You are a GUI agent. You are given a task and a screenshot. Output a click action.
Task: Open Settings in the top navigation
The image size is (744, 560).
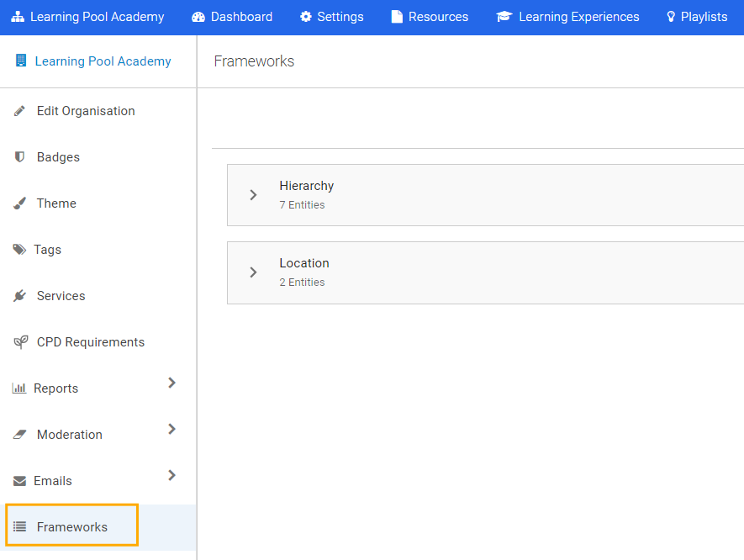331,16
